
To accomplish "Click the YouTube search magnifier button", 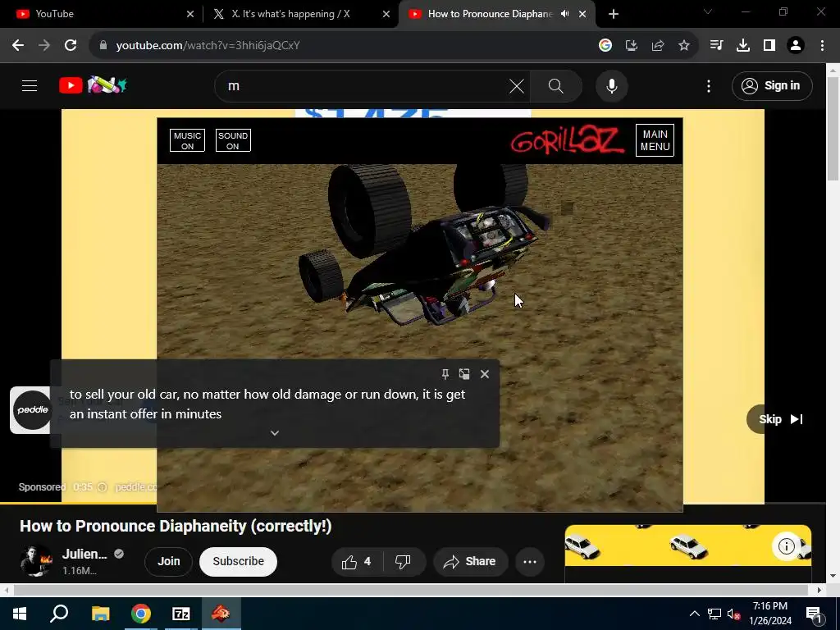I will [x=556, y=85].
